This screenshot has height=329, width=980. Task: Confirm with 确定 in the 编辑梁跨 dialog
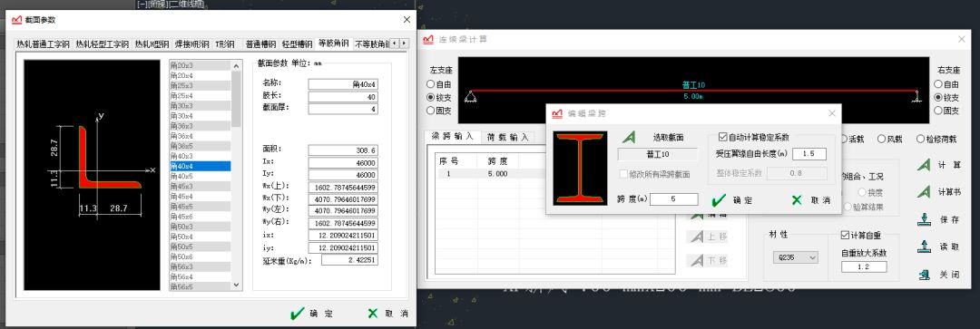point(732,200)
